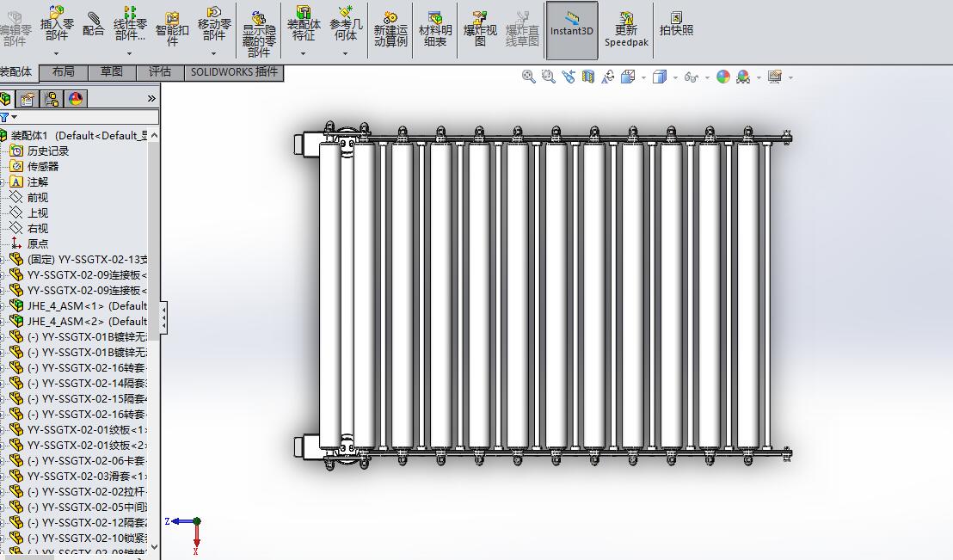Open dropdown under 装配体特征
This screenshot has width=953, height=560.
tap(304, 53)
